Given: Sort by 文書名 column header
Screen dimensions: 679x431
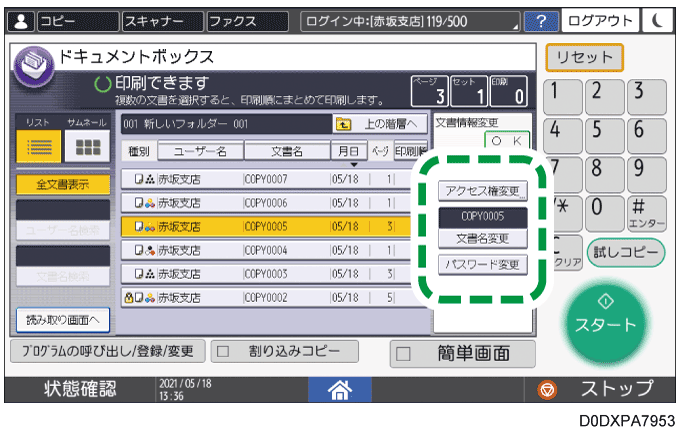Looking at the screenshot, I should coord(287,151).
